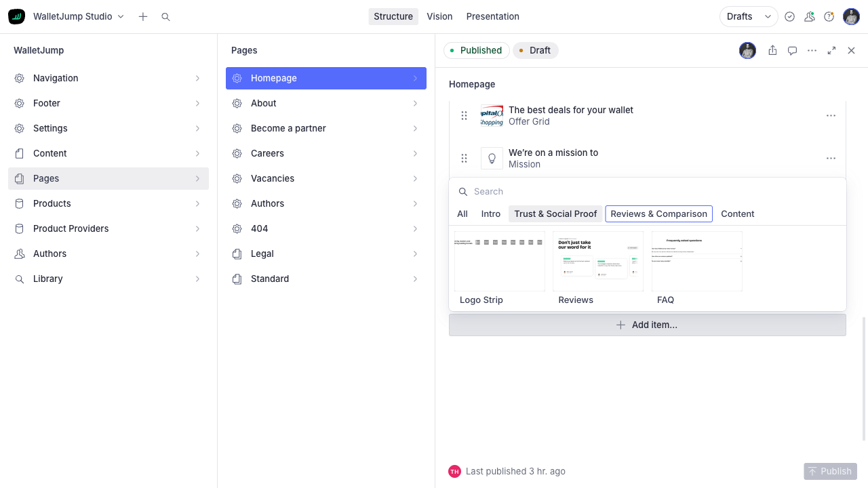Click the Offer Grid Capital One thumbnail
This screenshot has height=488, width=868.
[492, 115]
